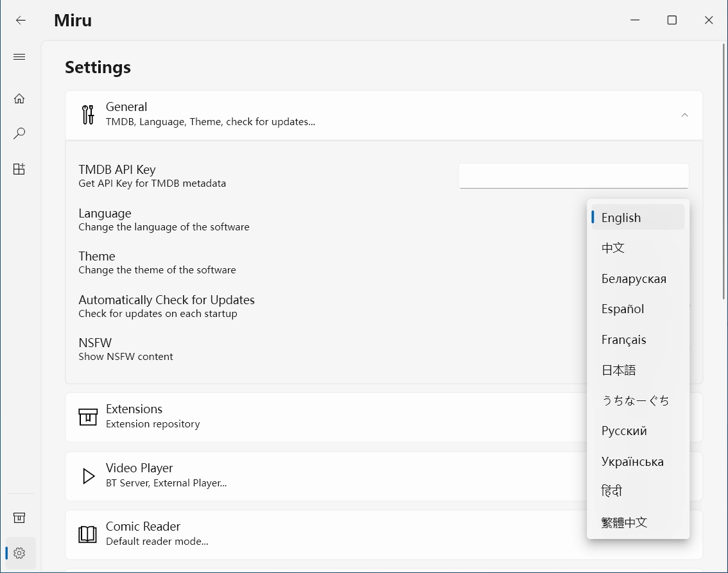Expand the Extensions settings section
Image resolution: width=728 pixels, height=573 pixels.
[321, 416]
